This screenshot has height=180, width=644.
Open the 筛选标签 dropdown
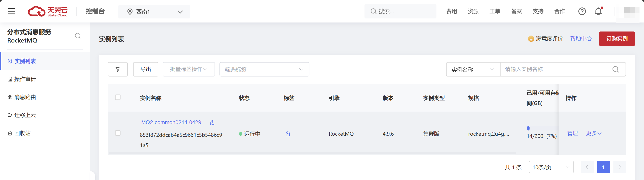point(264,70)
